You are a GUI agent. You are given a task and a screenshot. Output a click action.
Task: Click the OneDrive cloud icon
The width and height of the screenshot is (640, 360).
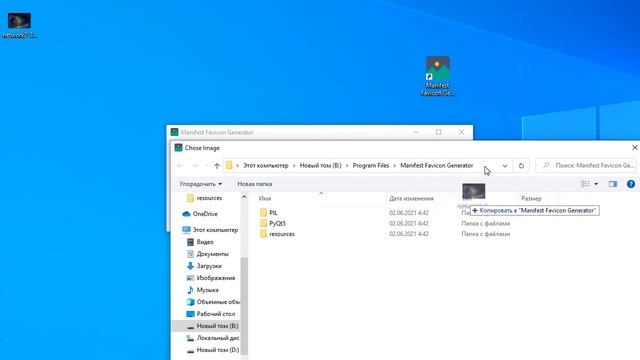pos(187,214)
